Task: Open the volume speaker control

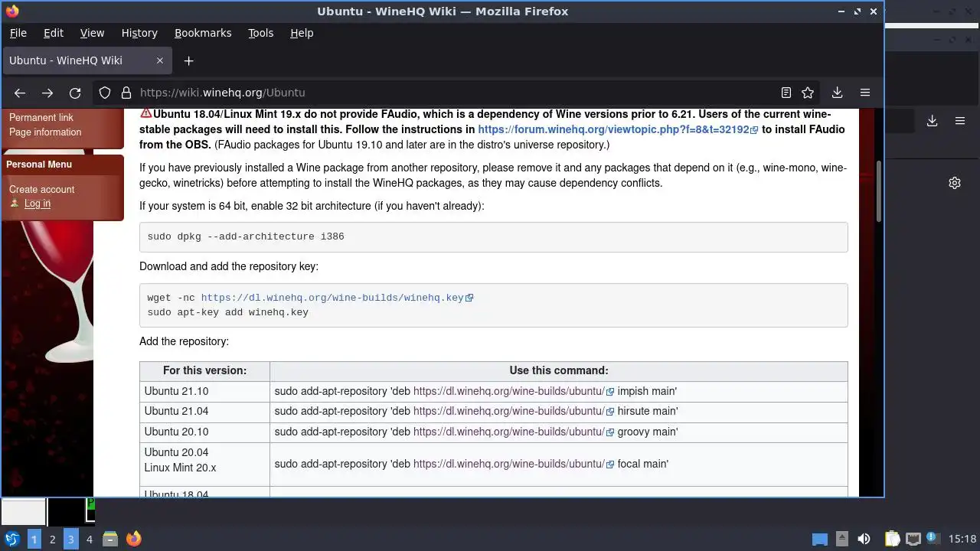Action: click(864, 539)
